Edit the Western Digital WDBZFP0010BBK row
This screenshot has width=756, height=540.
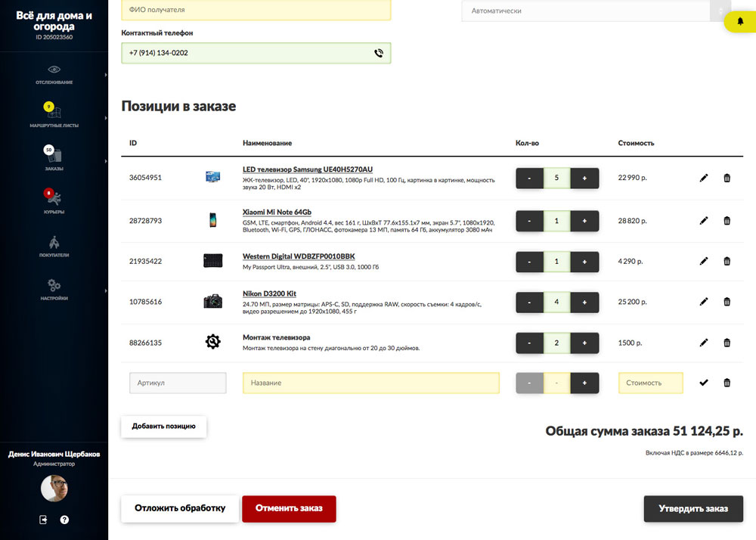tap(704, 261)
